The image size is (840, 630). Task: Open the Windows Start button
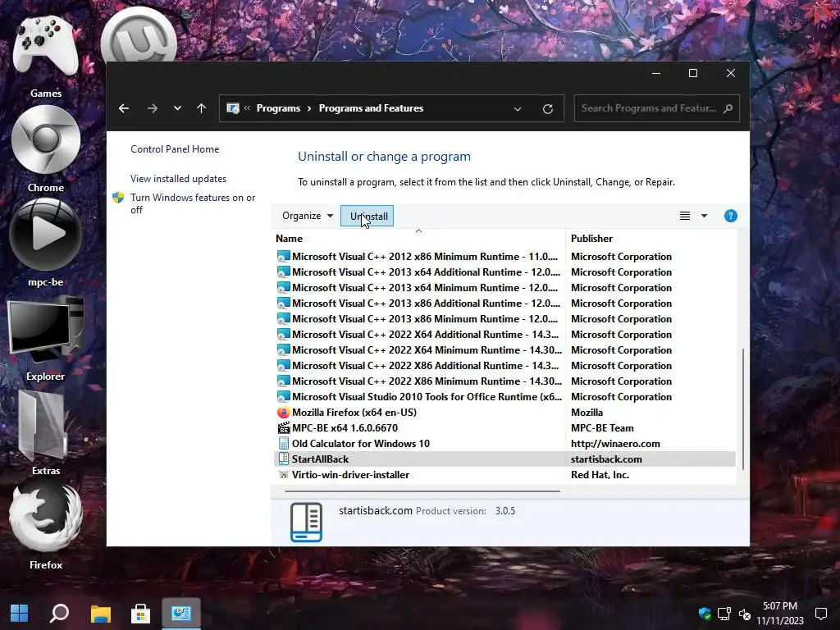[x=20, y=614]
